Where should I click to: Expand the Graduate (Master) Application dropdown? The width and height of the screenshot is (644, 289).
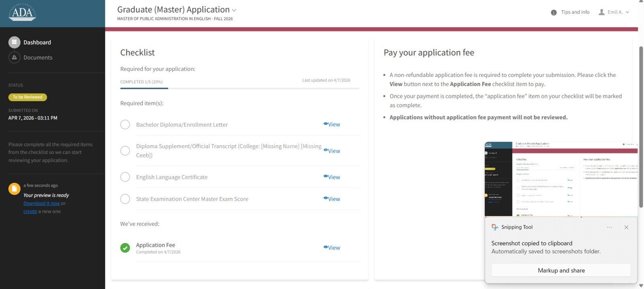[234, 10]
